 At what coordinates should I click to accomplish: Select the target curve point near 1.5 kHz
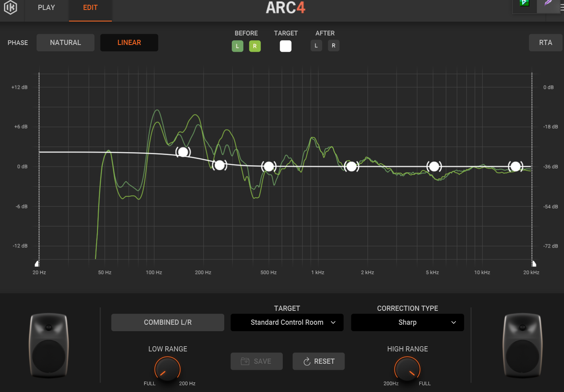pos(352,167)
